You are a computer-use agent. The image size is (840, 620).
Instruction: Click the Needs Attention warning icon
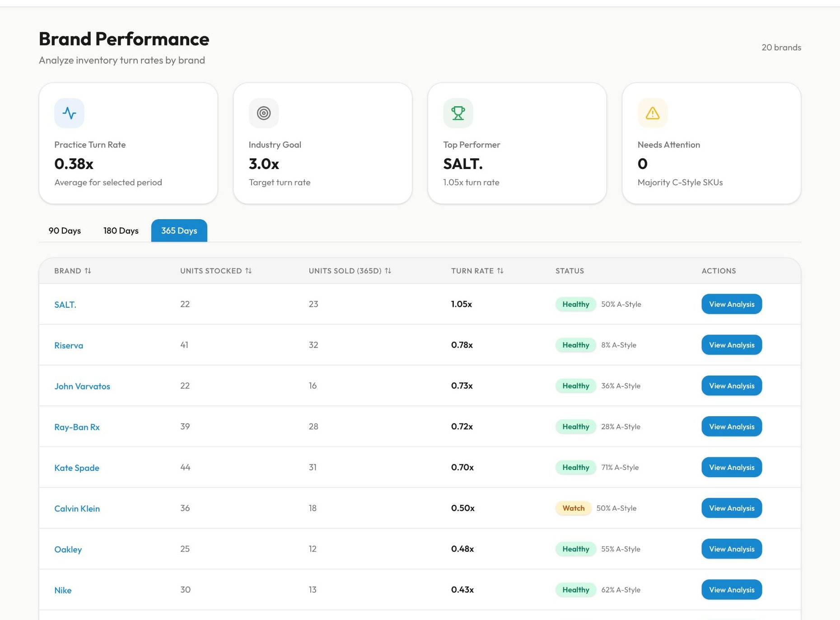(652, 113)
